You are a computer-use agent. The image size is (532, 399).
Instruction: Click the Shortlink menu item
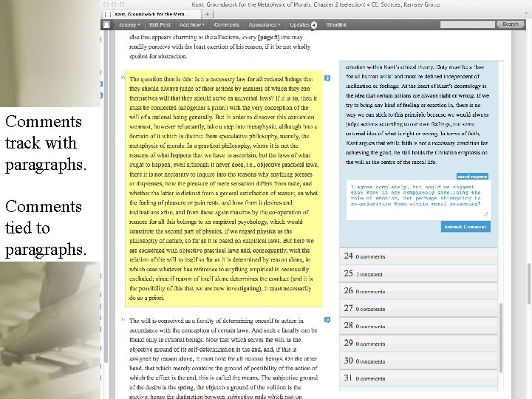pyautogui.click(x=337, y=25)
